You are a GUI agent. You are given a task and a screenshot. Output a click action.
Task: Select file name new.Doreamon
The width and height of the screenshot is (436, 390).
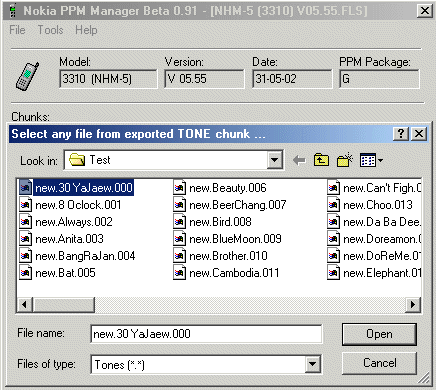(382, 239)
